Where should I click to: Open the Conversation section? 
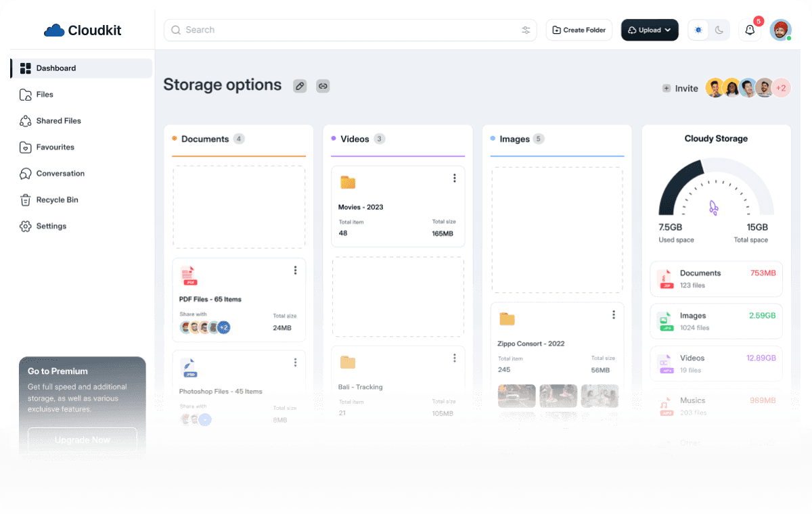tap(61, 173)
